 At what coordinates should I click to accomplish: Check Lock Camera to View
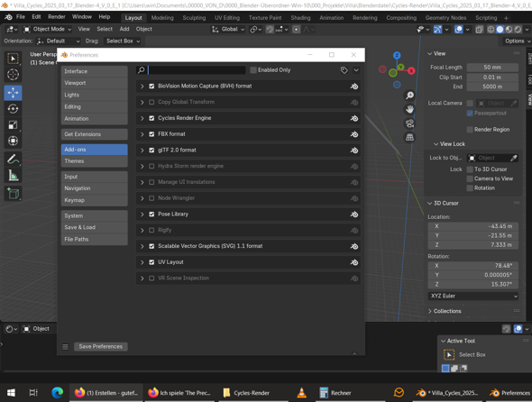[470, 178]
